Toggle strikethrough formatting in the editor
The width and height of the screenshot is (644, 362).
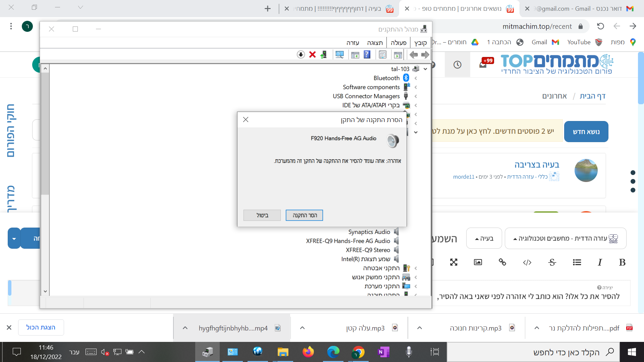(x=552, y=262)
